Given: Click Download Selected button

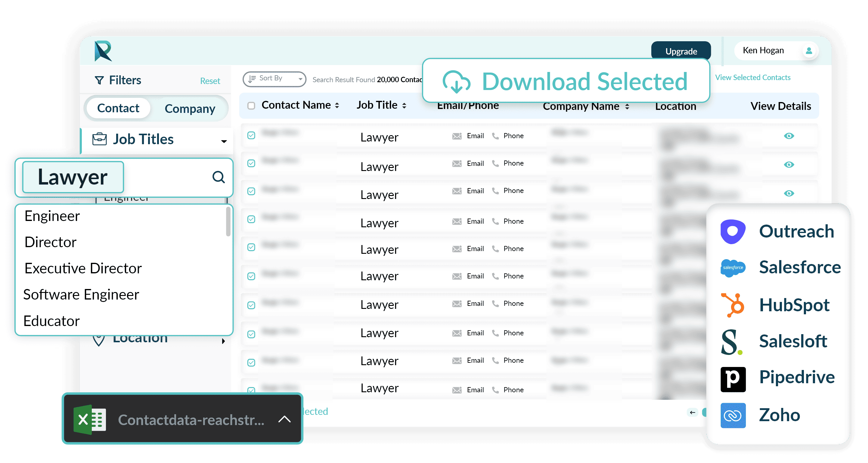Looking at the screenshot, I should point(566,81).
